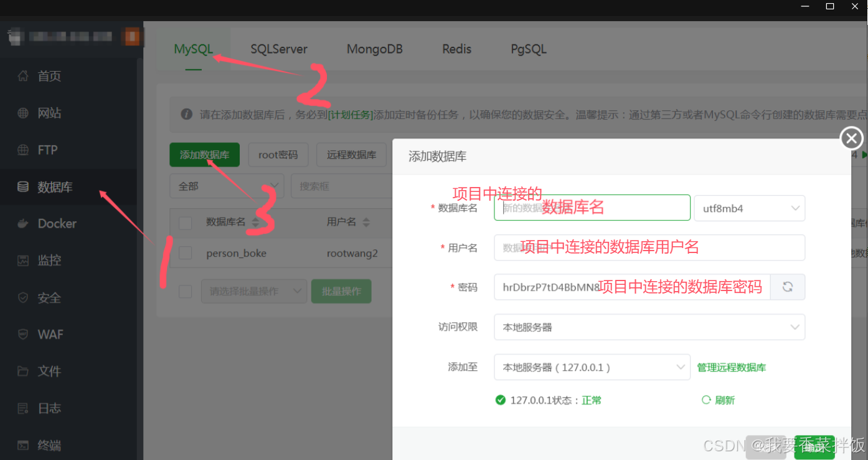Click the info icon in the notice bar
Screen dimensions: 868x460
[x=186, y=115]
